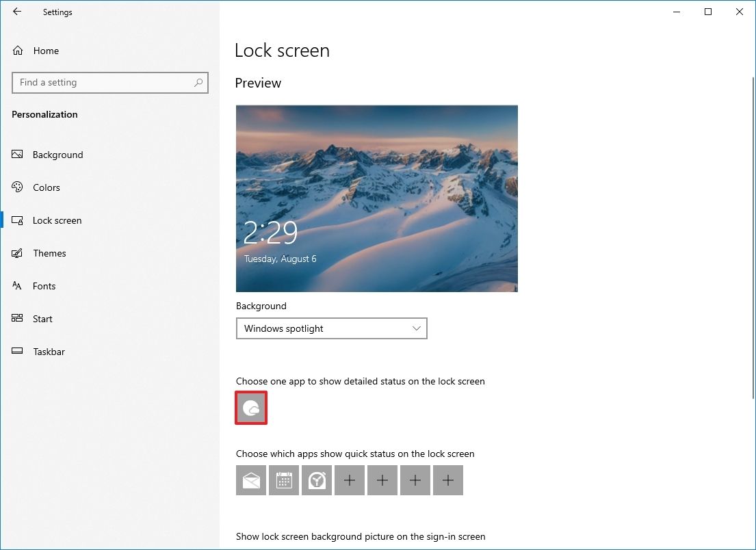This screenshot has width=756, height=550.
Task: Click the Fonts icon in the sidebar
Action: [x=17, y=286]
